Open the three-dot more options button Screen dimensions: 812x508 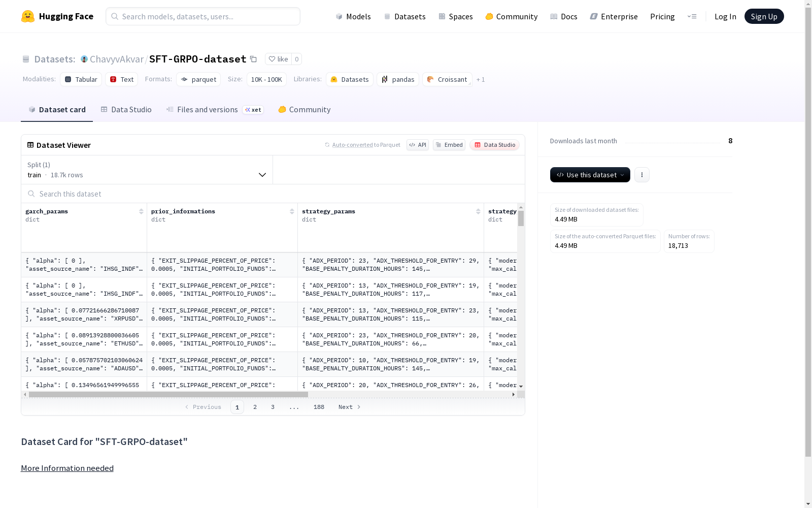point(642,175)
